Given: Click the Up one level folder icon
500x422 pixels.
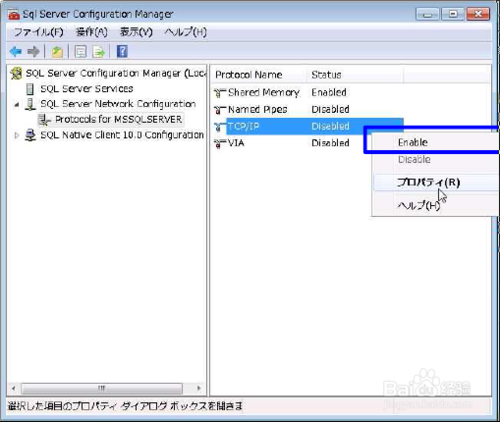Looking at the screenshot, I should point(57,52).
